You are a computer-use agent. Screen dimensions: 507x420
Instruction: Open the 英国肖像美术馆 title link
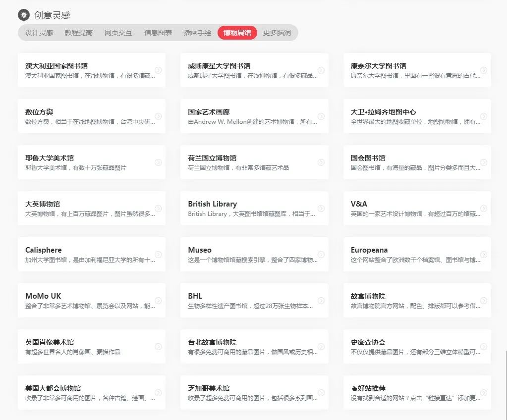click(50, 342)
